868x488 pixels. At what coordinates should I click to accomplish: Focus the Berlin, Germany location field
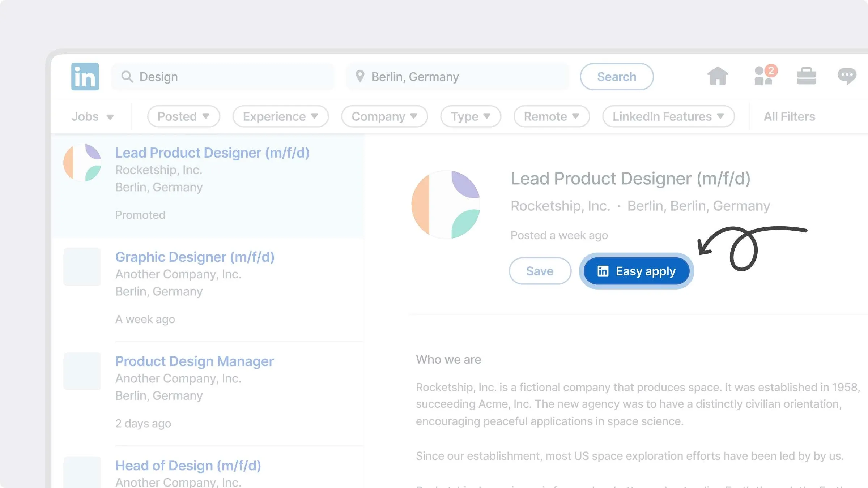[458, 77]
